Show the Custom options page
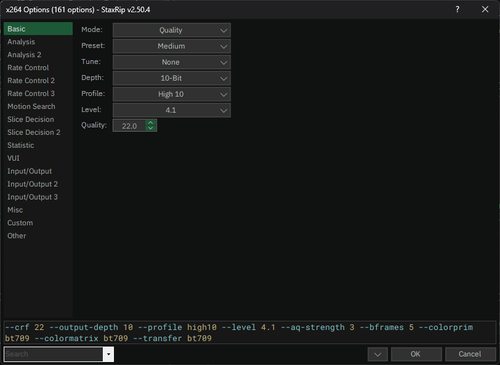 pos(38,223)
